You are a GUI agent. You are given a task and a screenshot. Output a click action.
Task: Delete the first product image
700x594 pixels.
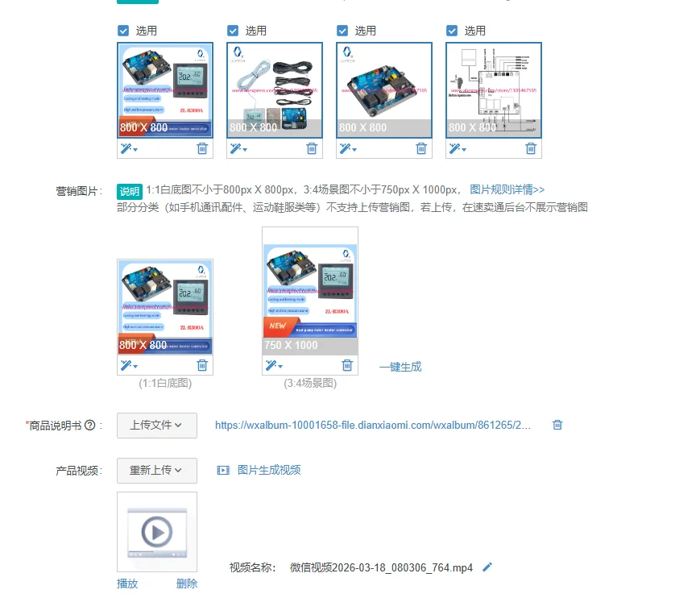(x=202, y=148)
